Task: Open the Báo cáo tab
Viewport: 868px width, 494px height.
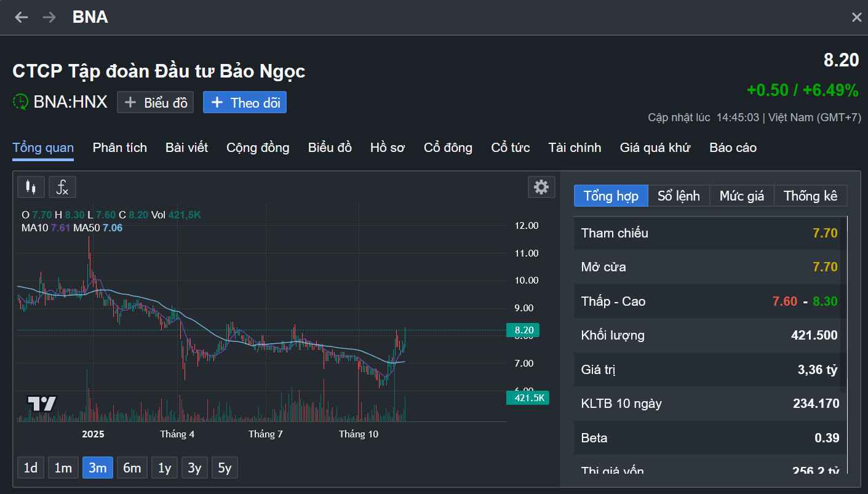Action: tap(733, 148)
